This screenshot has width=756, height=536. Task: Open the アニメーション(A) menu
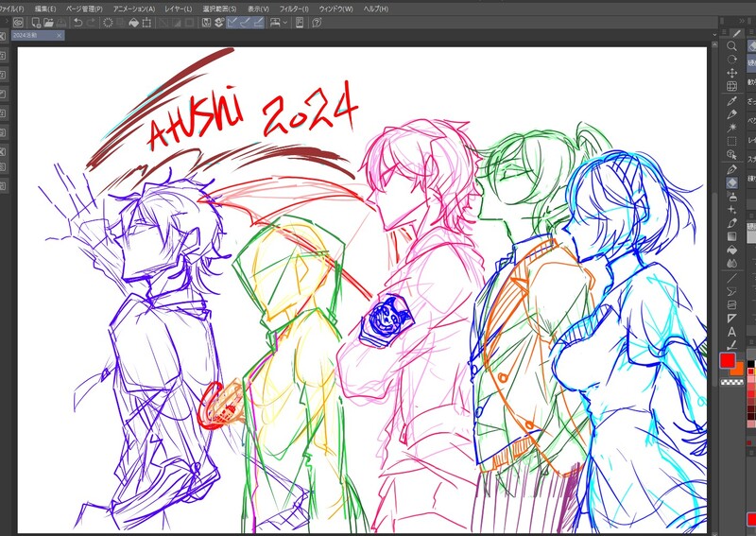[x=134, y=9]
